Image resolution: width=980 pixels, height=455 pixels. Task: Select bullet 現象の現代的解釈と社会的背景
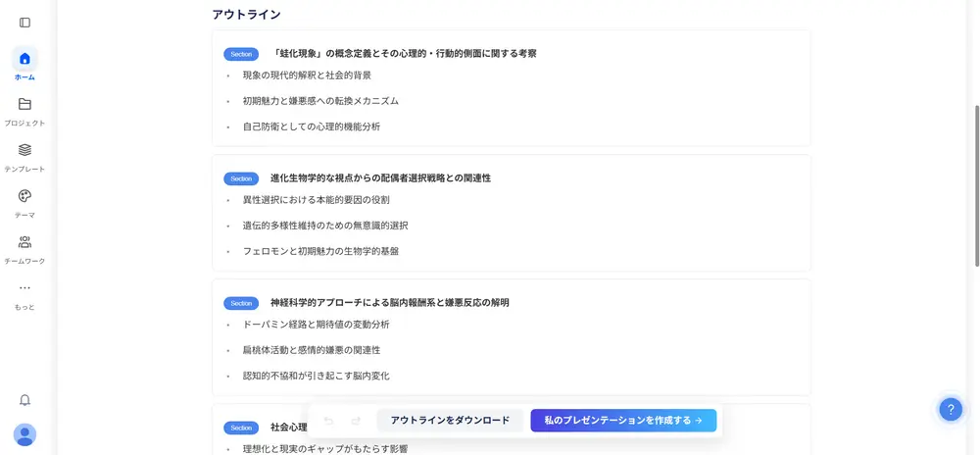(x=307, y=76)
